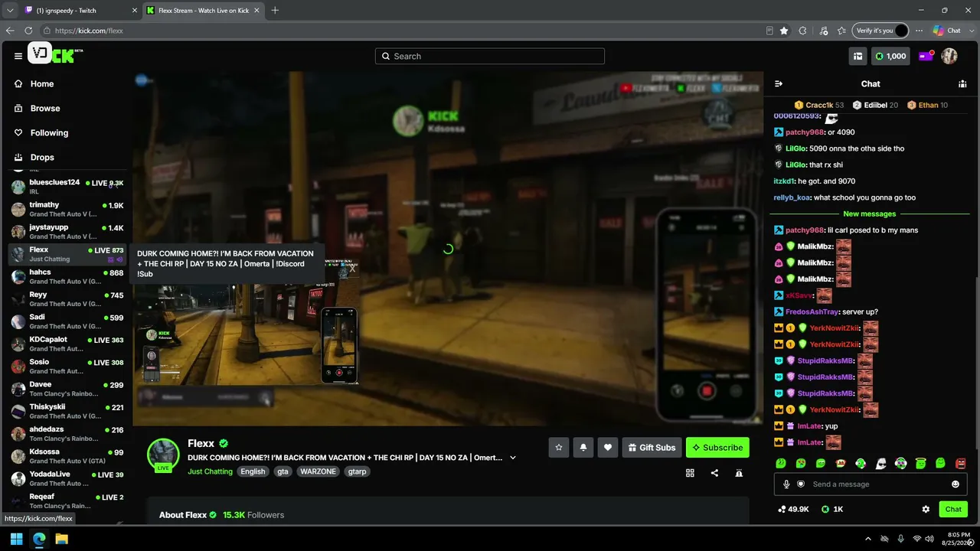Show the chat viewers list
This screenshot has width=980, height=551.
click(962, 83)
